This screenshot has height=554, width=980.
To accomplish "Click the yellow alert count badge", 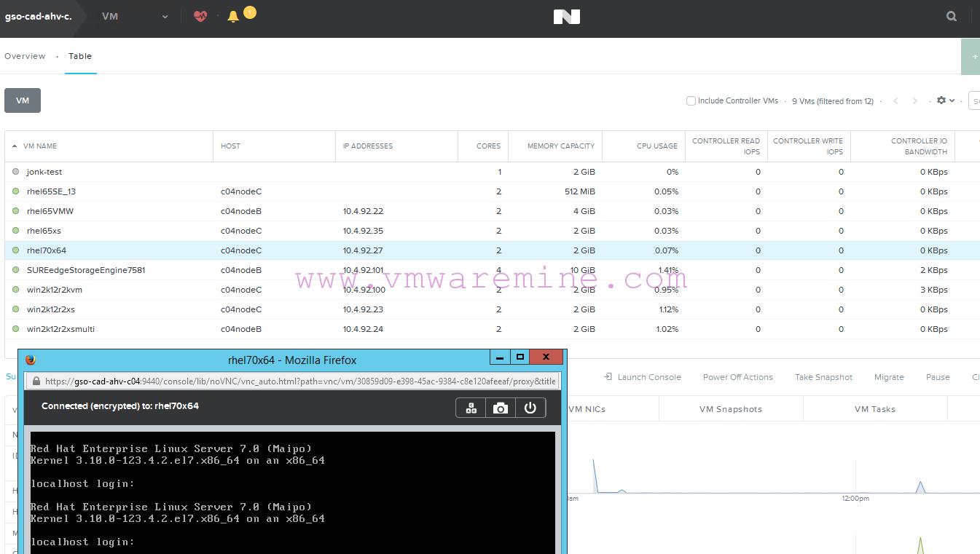I will pyautogui.click(x=250, y=12).
